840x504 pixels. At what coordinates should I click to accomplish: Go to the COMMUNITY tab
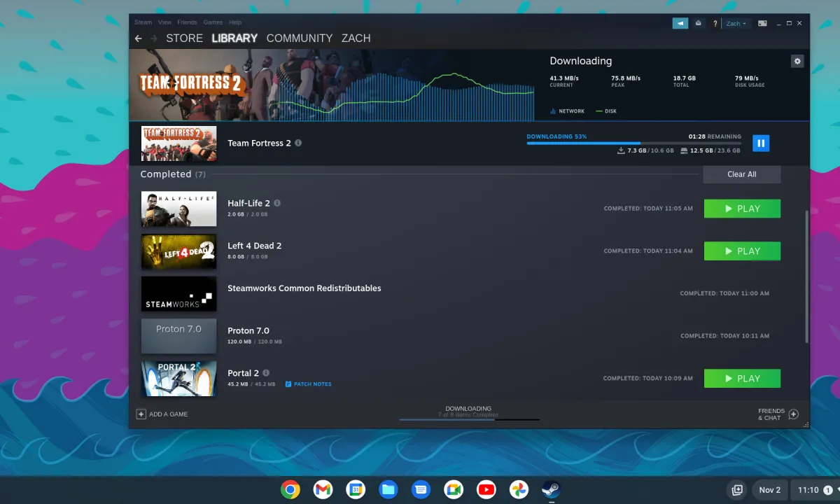pyautogui.click(x=300, y=38)
